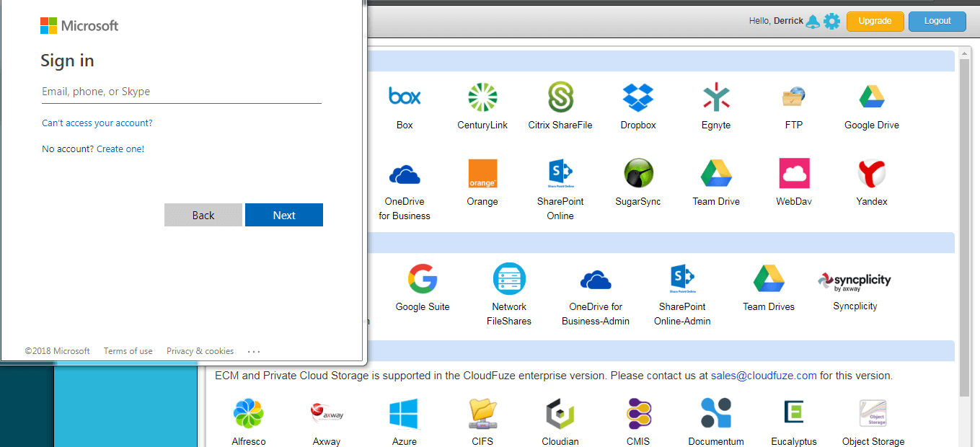The image size is (980, 447).
Task: Select the SugarSync icon
Action: (638, 174)
